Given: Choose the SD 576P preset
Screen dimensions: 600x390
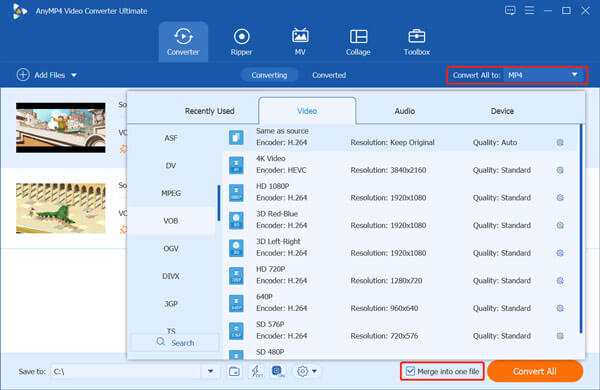Looking at the screenshot, I should (400, 330).
